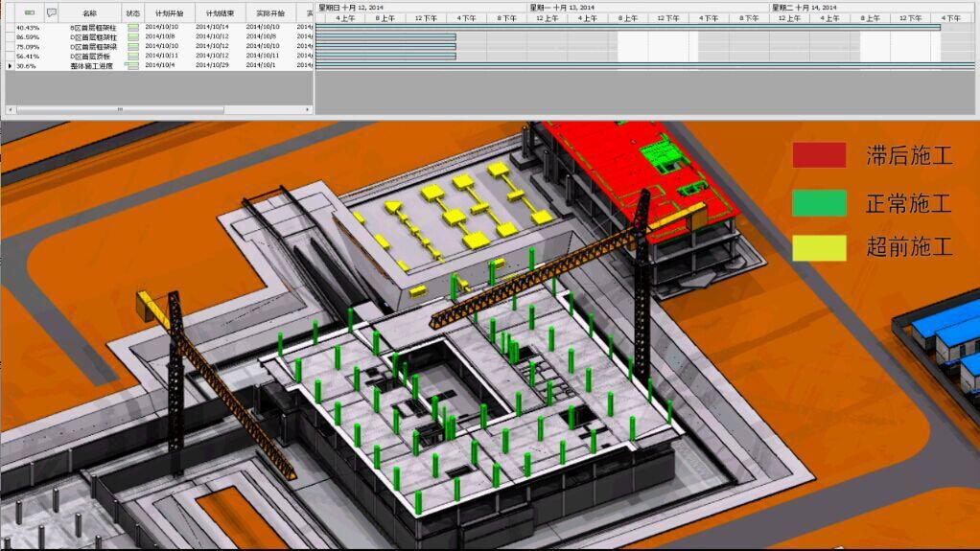This screenshot has height=551, width=980.
Task: Click the comment bubble column header icon
Action: pos(51,12)
